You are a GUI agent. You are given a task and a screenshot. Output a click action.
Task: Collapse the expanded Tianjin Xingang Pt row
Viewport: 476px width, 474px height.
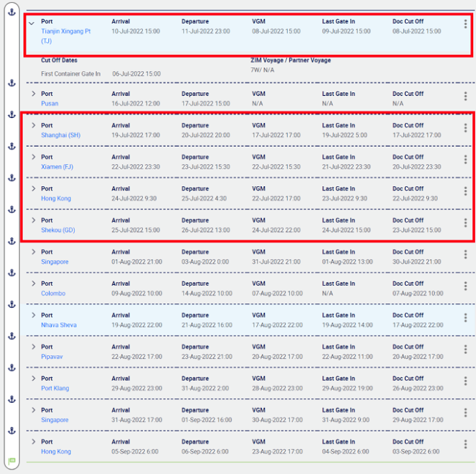[x=31, y=23]
